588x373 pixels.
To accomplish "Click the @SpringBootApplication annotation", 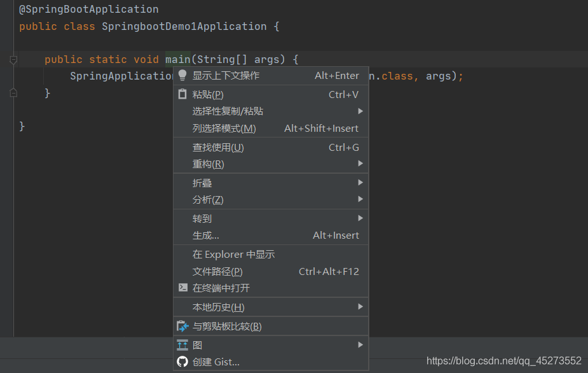I will pyautogui.click(x=89, y=10).
